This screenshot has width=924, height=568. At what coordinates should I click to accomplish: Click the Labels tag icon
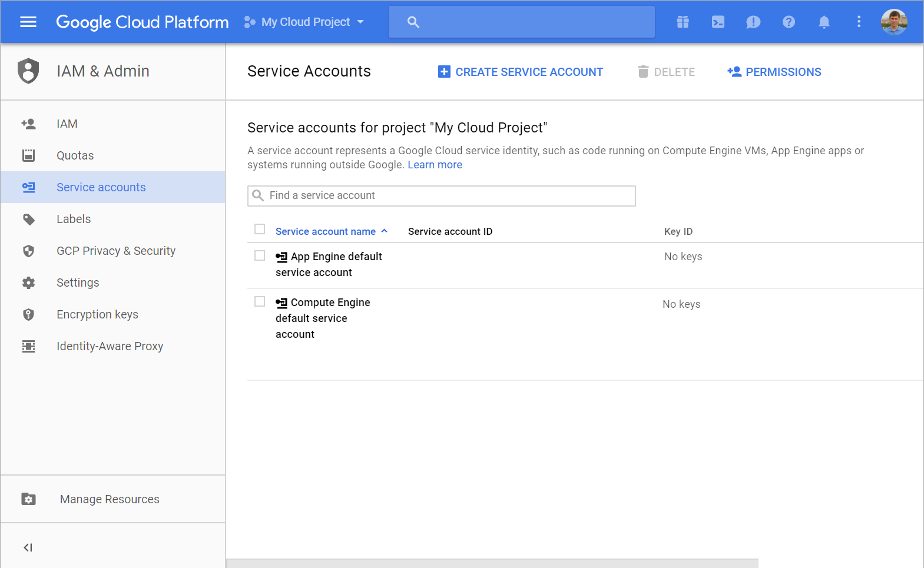(28, 220)
